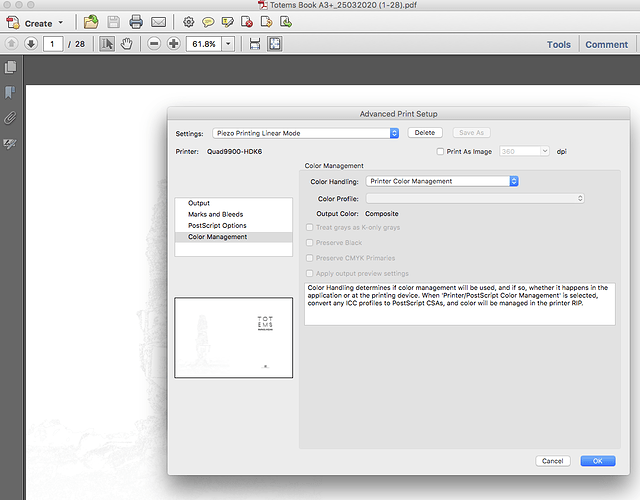Select Output in the category list

coord(200,203)
